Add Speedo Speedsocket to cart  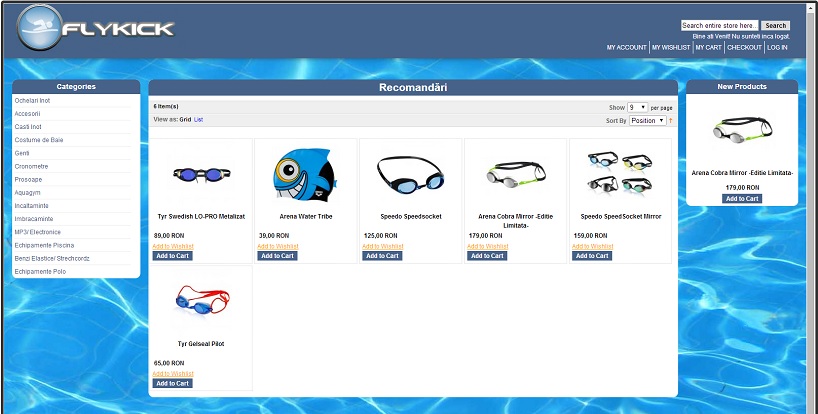click(x=382, y=256)
